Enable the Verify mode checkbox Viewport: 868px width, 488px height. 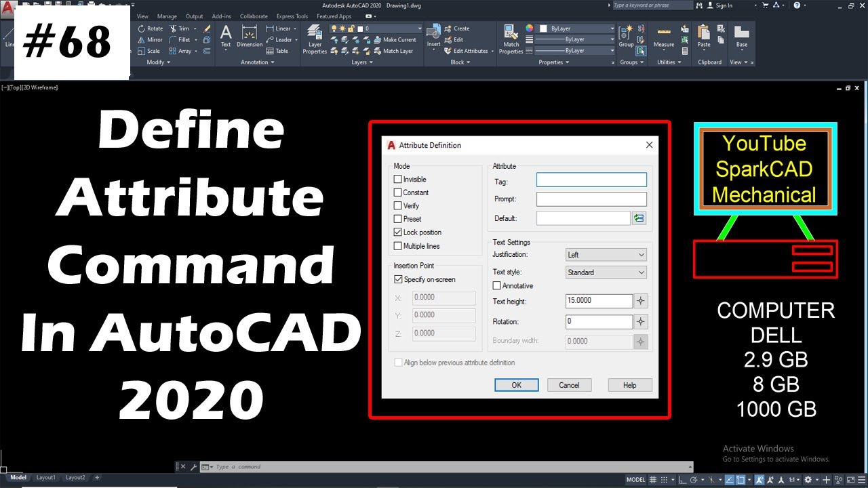[x=398, y=206]
